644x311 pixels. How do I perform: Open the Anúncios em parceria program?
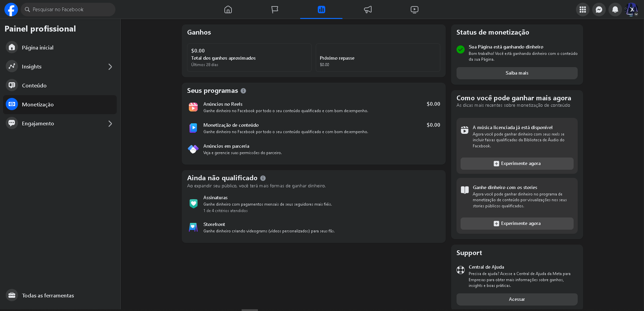click(314, 149)
